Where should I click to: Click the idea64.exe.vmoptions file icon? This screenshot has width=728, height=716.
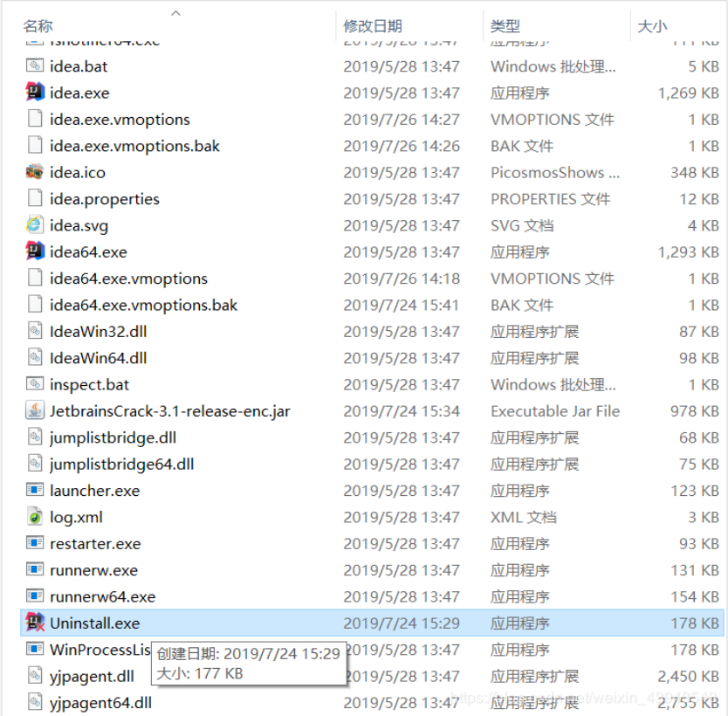pyautogui.click(x=35, y=278)
